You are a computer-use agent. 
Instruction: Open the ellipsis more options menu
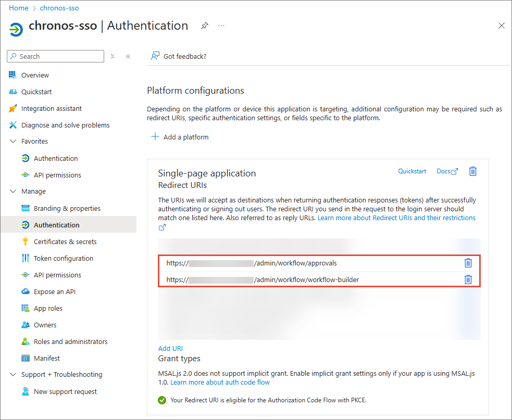(221, 26)
